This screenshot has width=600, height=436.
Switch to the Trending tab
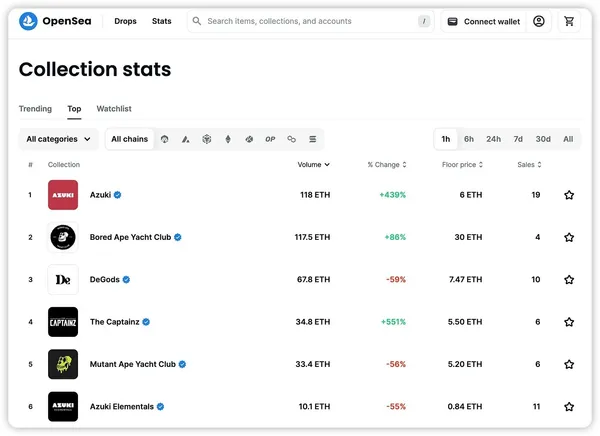(35, 109)
